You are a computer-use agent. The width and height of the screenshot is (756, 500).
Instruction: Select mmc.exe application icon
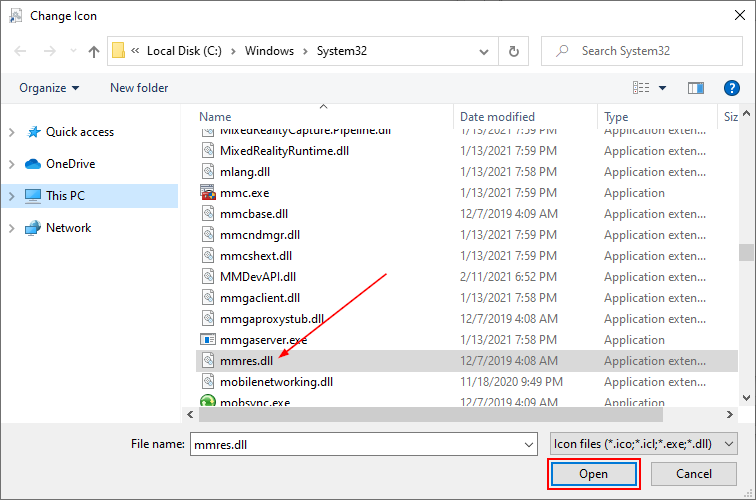pos(208,192)
